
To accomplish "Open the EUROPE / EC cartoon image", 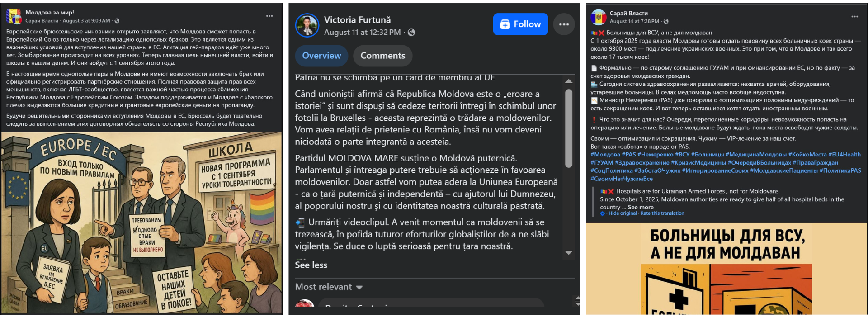I will coord(142,223).
